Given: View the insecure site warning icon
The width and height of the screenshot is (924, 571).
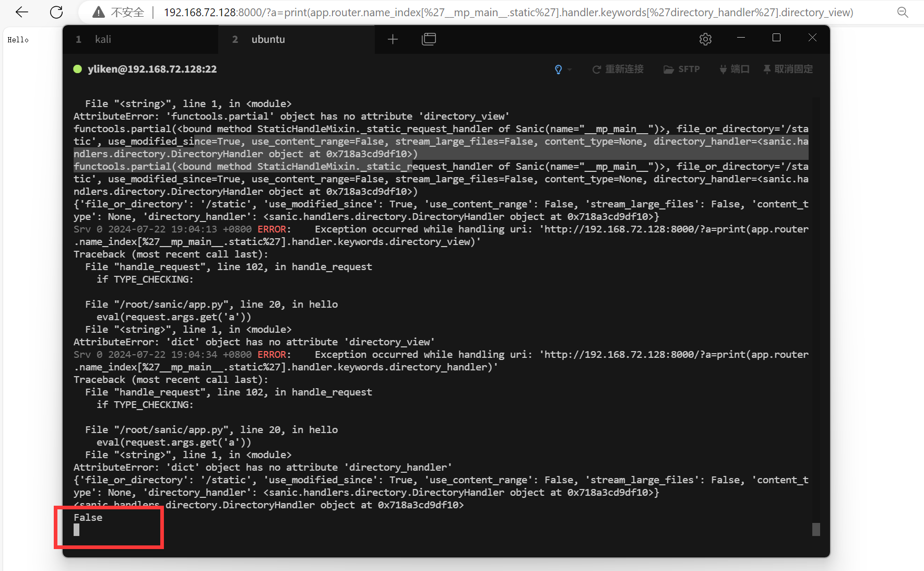Looking at the screenshot, I should point(99,12).
